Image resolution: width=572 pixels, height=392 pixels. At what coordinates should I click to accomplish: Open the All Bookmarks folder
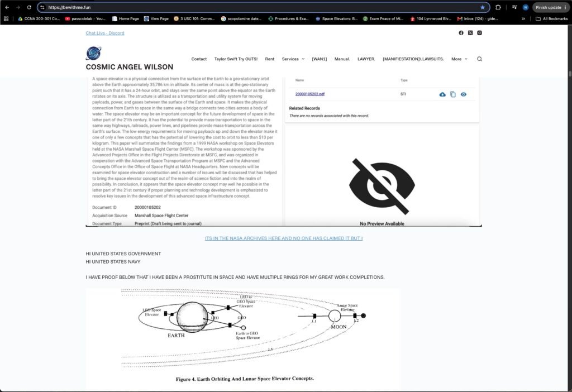pyautogui.click(x=551, y=18)
